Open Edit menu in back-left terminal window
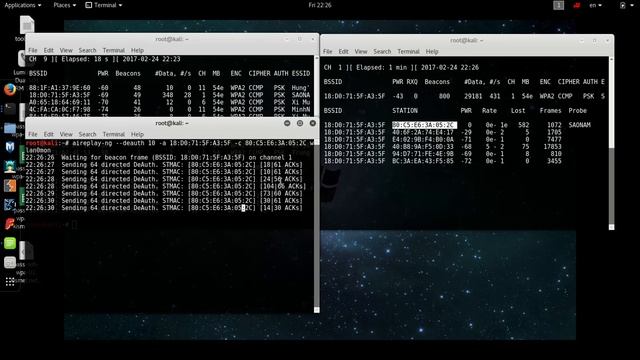The image size is (640, 360). click(x=49, y=50)
